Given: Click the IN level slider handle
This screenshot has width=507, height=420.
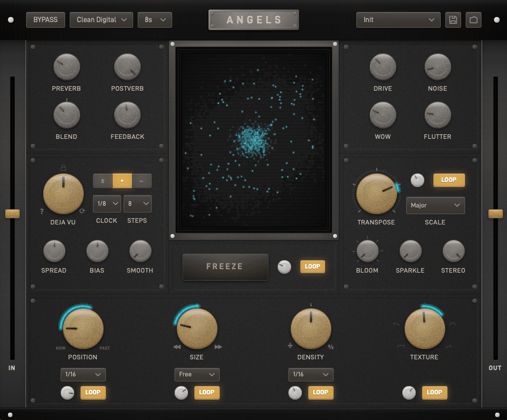Looking at the screenshot, I should [x=12, y=214].
